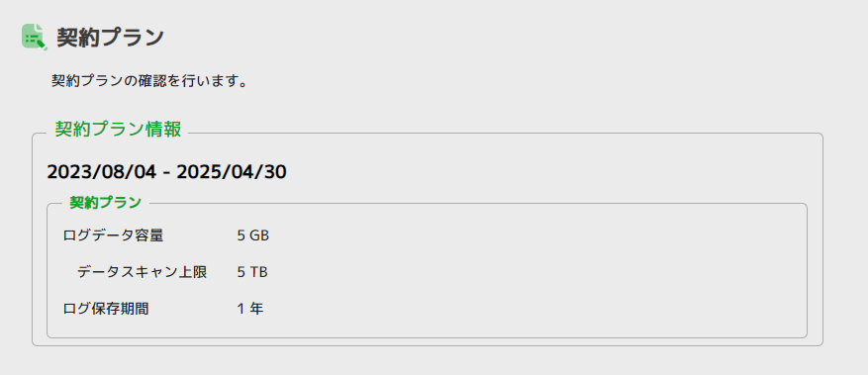Click the ログデータ容量 label
This screenshot has height=375, width=868.
pos(114,235)
